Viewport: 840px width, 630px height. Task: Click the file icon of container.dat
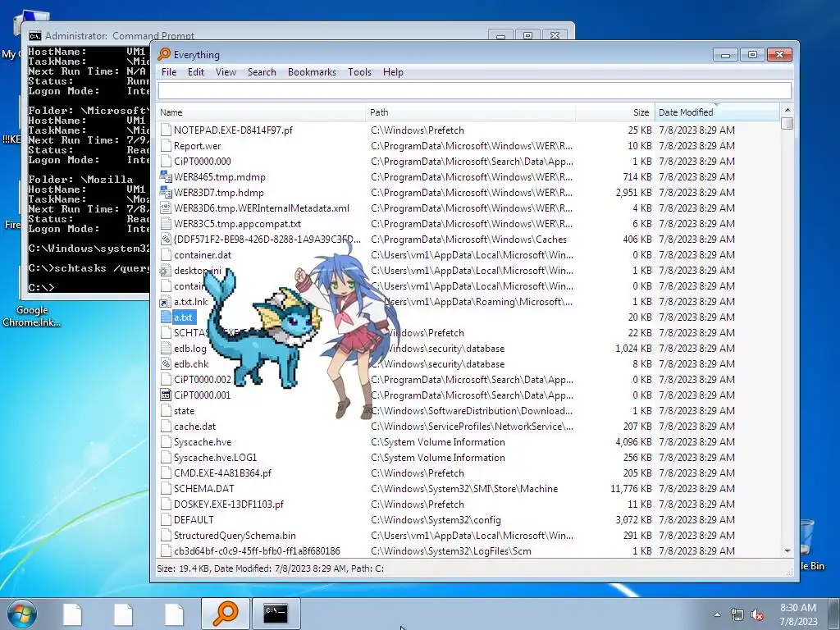pyautogui.click(x=166, y=255)
